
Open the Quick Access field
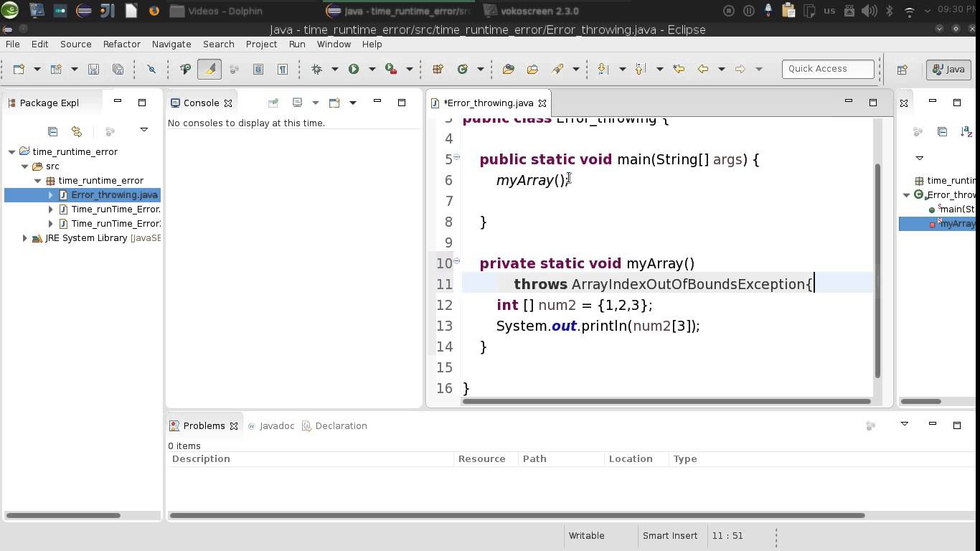(x=827, y=69)
